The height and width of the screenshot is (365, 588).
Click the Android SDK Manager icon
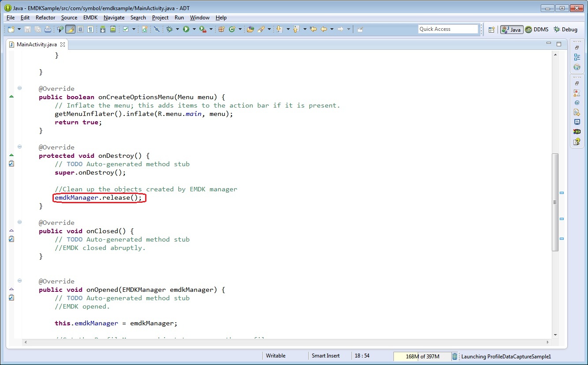103,29
